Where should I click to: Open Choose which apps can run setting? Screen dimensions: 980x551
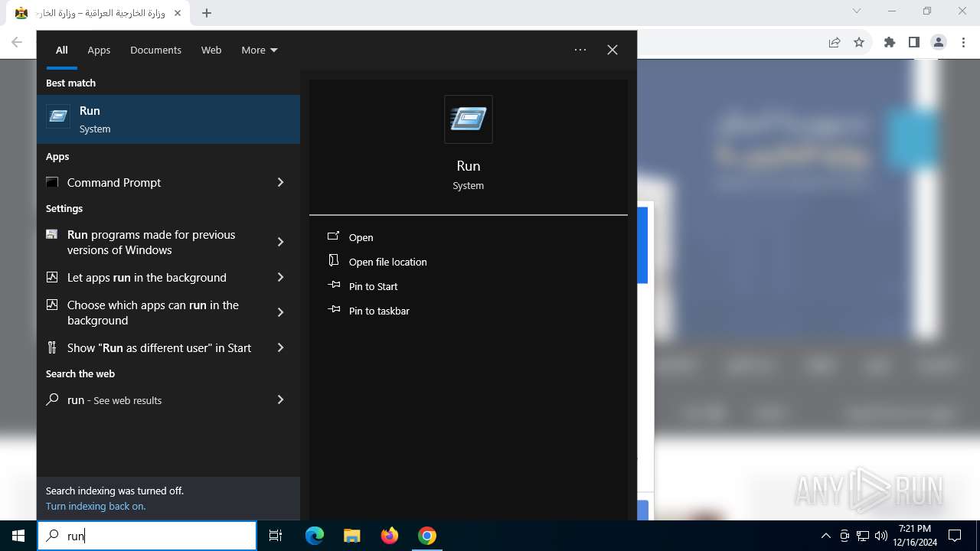click(153, 312)
